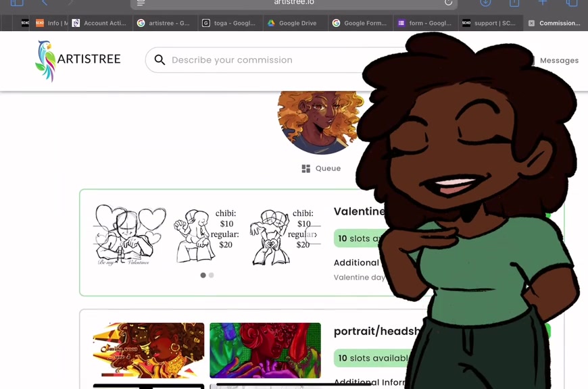Viewport: 588px width, 389px height.
Task: Click the "Valentine day" description text
Action: pos(360,278)
